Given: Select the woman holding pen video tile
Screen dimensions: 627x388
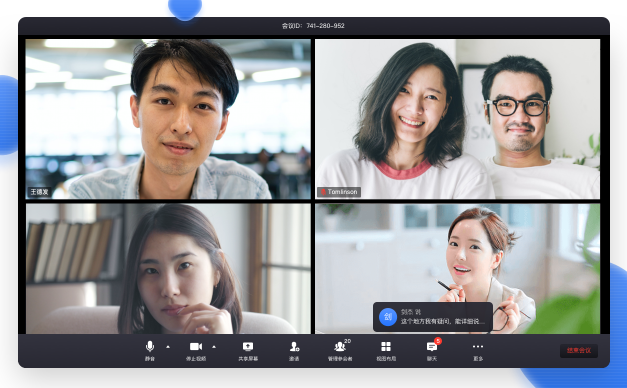Looking at the screenshot, I should tap(457, 268).
